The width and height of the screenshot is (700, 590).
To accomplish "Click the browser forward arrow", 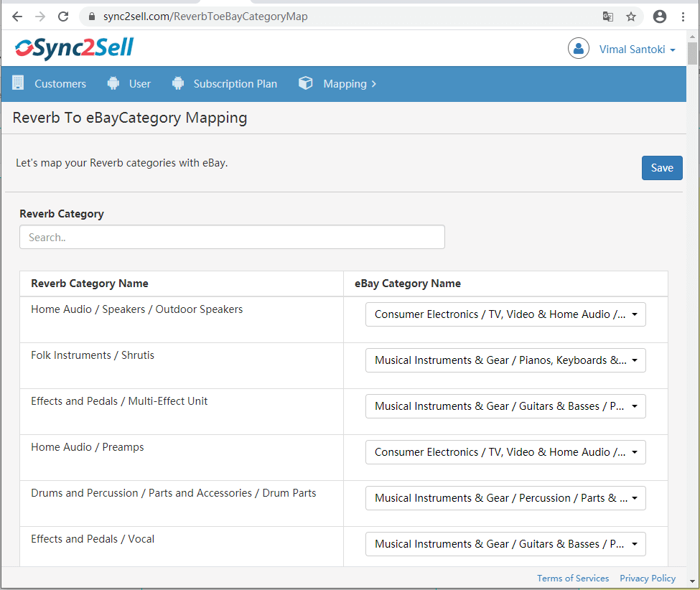I will click(x=40, y=17).
